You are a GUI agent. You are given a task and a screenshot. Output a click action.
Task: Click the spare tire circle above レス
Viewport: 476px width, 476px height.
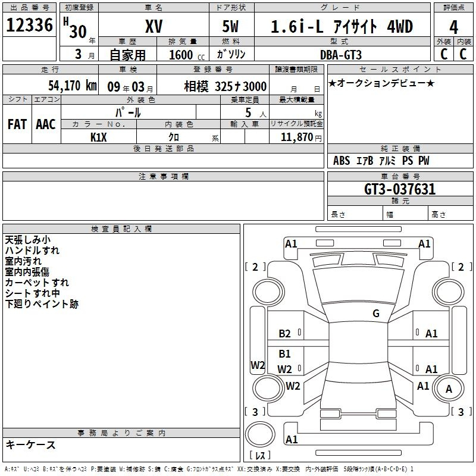click(x=260, y=434)
